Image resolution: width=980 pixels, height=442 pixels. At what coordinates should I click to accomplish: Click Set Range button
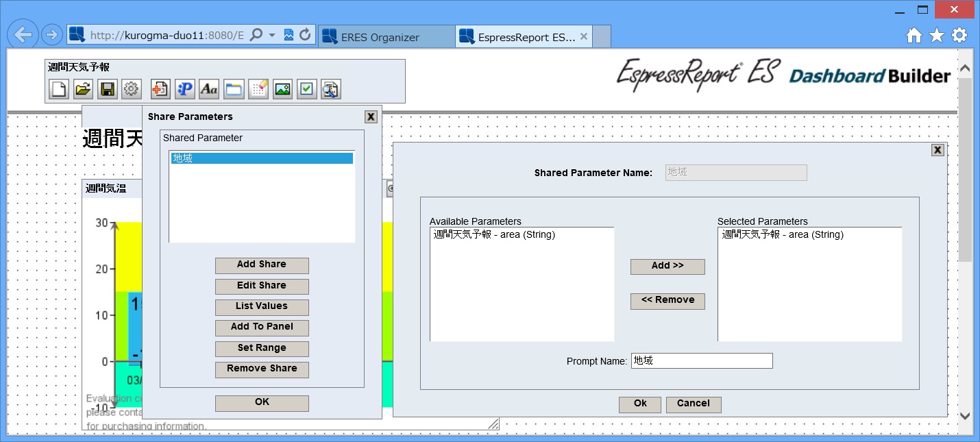[x=262, y=349]
